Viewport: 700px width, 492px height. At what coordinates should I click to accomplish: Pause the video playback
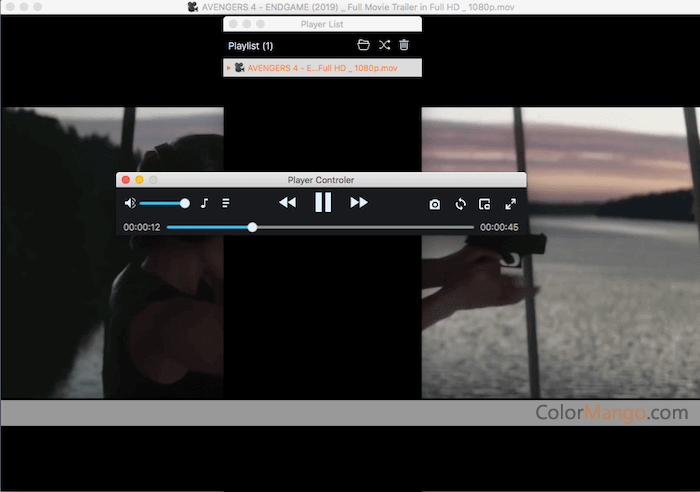[x=323, y=202]
